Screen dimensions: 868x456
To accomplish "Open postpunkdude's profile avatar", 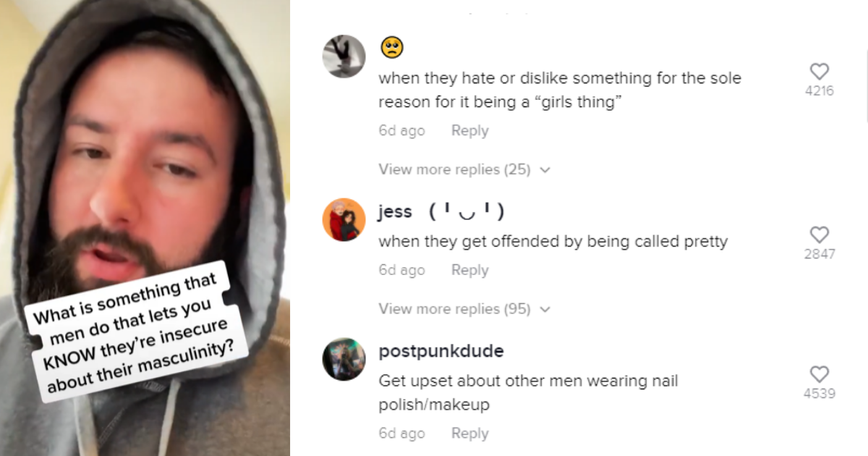I will point(344,359).
